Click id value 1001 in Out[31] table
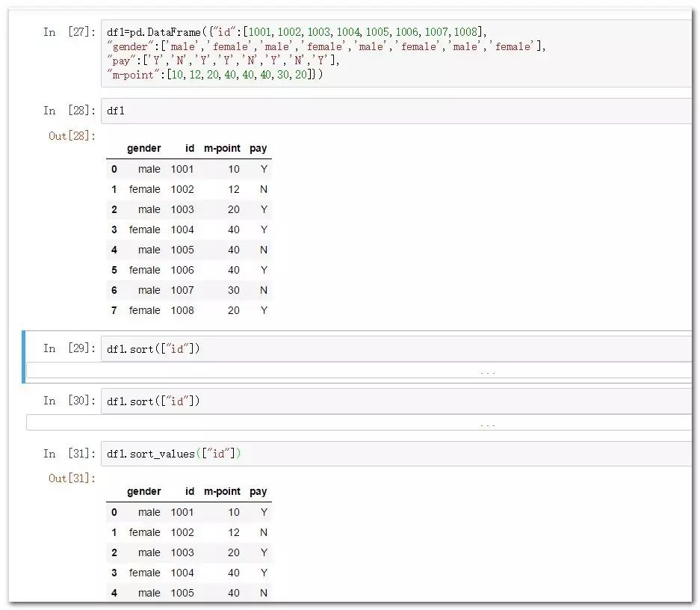This screenshot has height=610, width=700. click(x=182, y=512)
